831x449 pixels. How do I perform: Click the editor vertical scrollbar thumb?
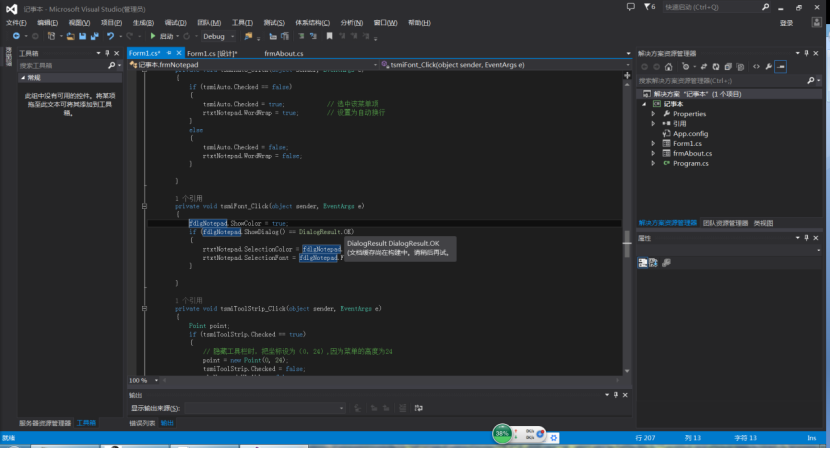627,244
